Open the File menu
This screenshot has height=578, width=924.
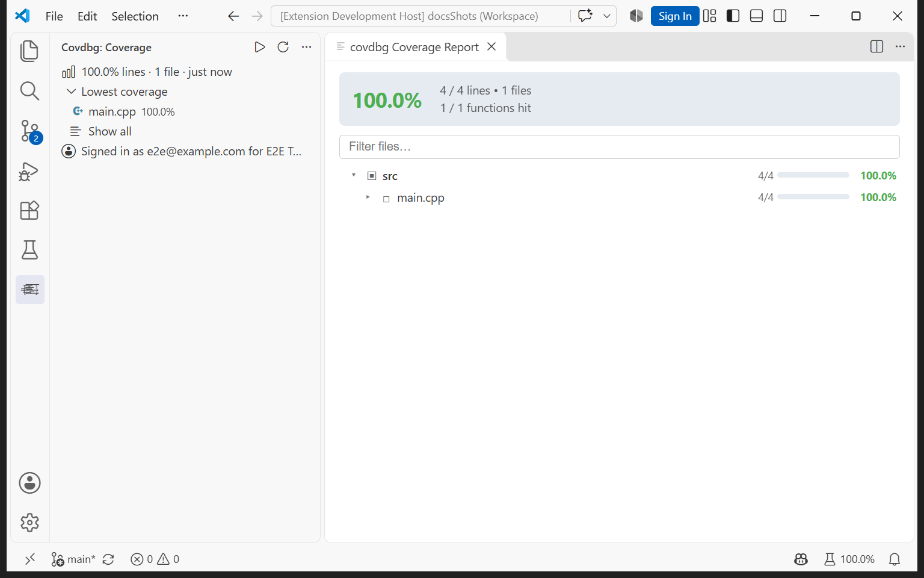pyautogui.click(x=54, y=16)
